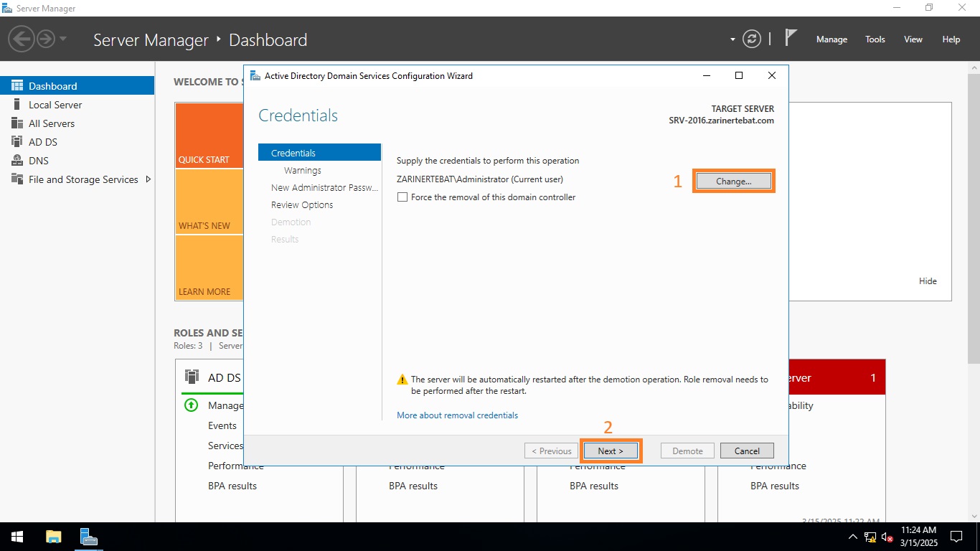Select Local Server in the sidebar
This screenshot has width=980, height=551.
[77, 105]
